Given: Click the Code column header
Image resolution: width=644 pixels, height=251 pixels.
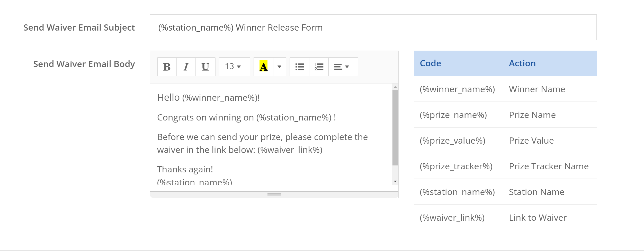Looking at the screenshot, I should click(430, 63).
